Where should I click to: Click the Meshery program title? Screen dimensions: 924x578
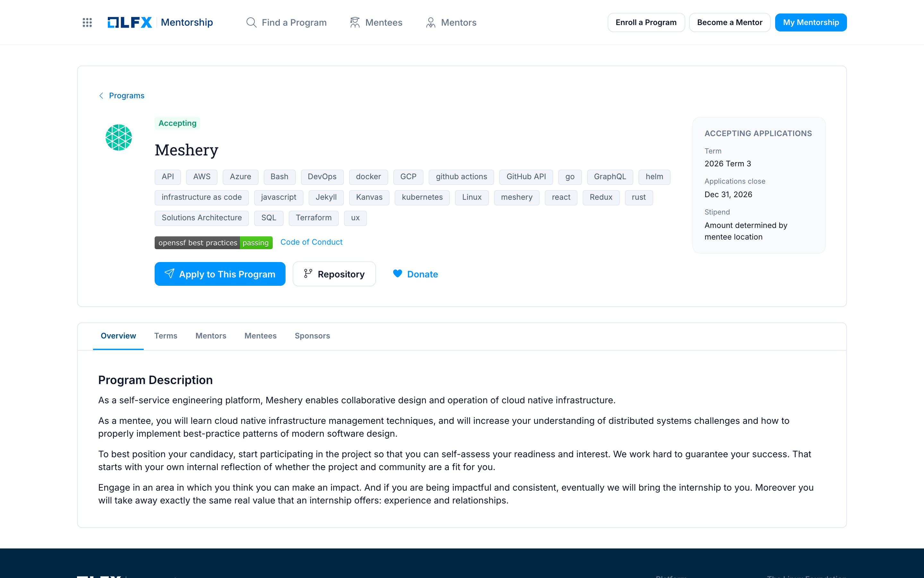[x=186, y=150]
